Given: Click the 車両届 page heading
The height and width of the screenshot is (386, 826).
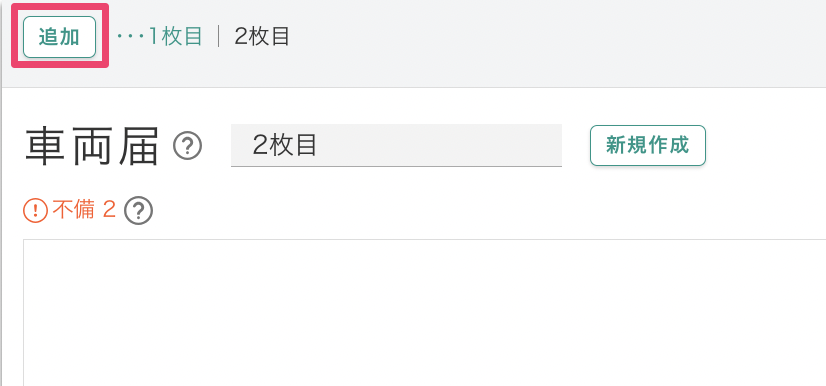Looking at the screenshot, I should [x=92, y=146].
